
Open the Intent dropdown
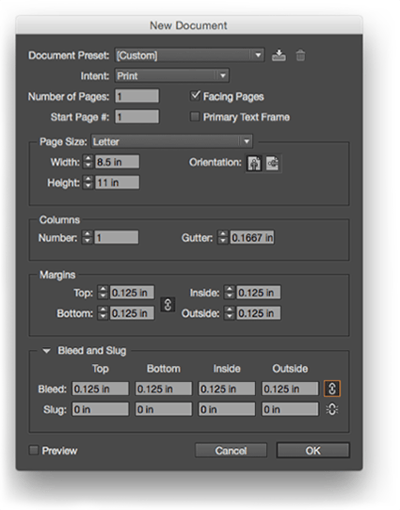point(172,76)
